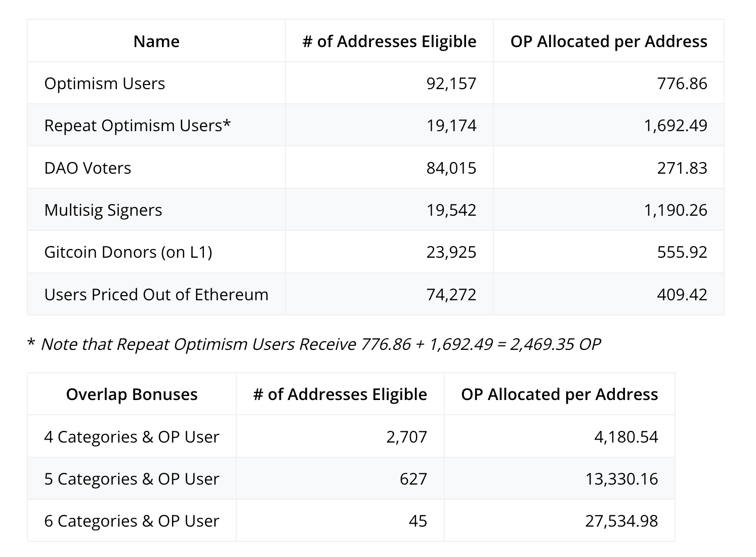Select the DAO Voters row label
This screenshot has width=756, height=557.
click(88, 168)
